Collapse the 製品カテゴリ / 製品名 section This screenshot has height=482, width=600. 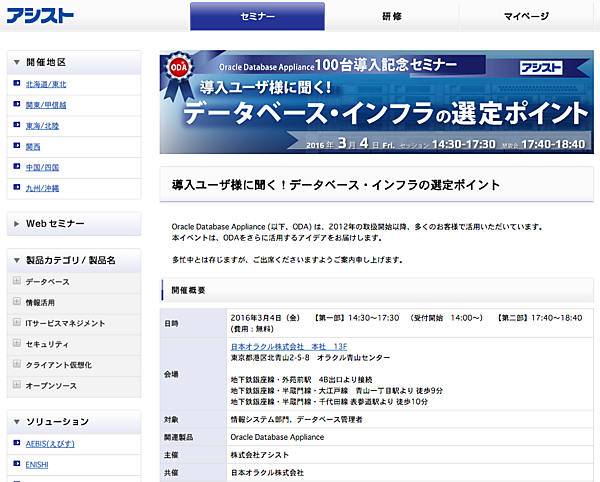[16, 261]
